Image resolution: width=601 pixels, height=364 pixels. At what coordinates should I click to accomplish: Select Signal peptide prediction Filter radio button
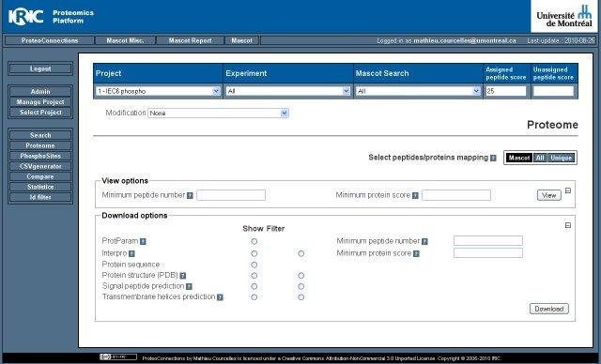click(301, 286)
